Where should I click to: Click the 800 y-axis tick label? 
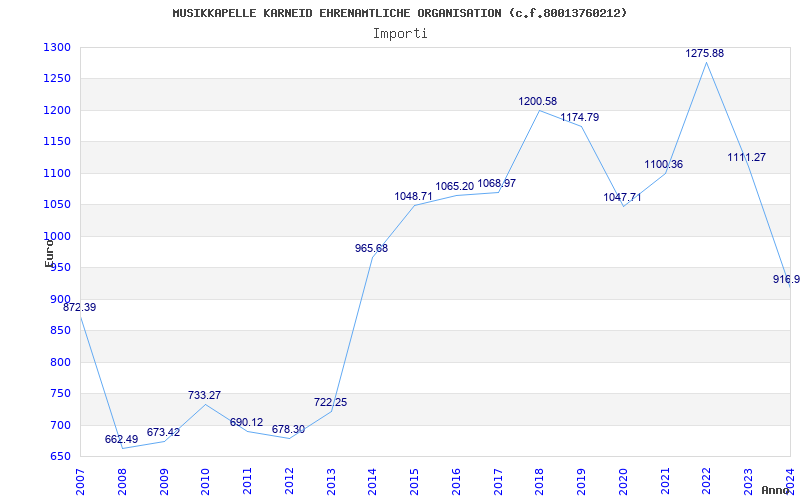[60, 362]
